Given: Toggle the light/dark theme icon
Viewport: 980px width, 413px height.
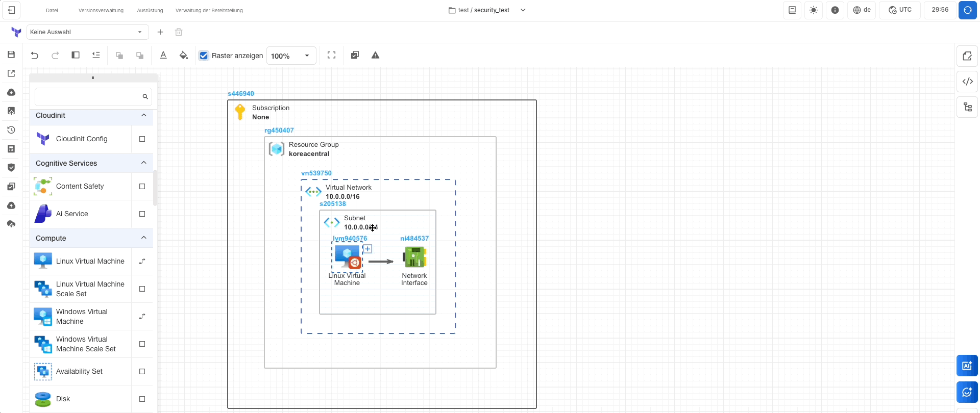Looking at the screenshot, I should point(814,10).
